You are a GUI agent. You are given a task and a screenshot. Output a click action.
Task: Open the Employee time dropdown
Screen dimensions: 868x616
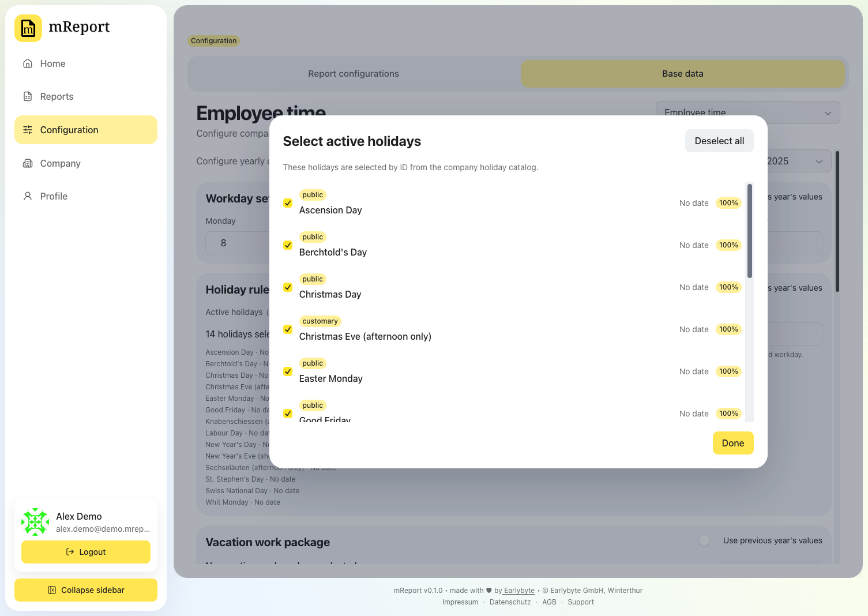[747, 112]
